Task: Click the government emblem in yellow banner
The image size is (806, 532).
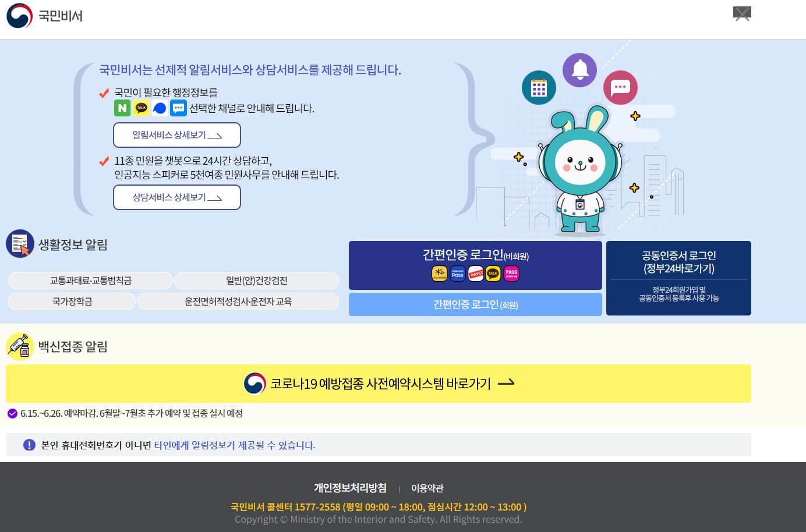Action: [x=254, y=384]
